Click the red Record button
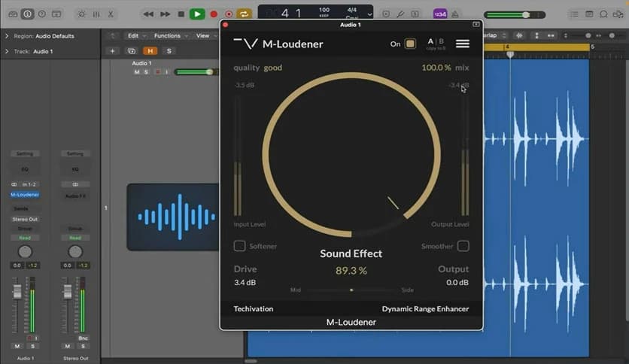 pyautogui.click(x=213, y=14)
